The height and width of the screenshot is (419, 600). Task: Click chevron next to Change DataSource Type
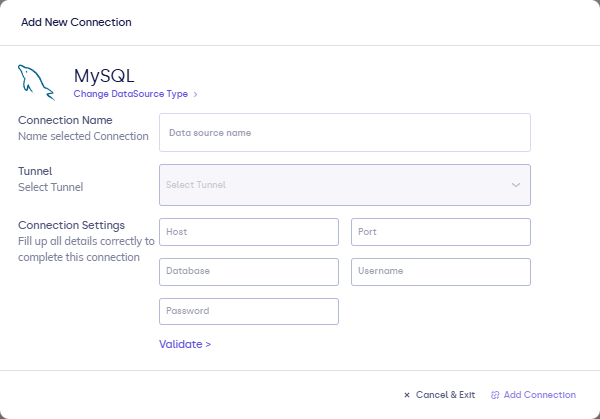point(195,95)
